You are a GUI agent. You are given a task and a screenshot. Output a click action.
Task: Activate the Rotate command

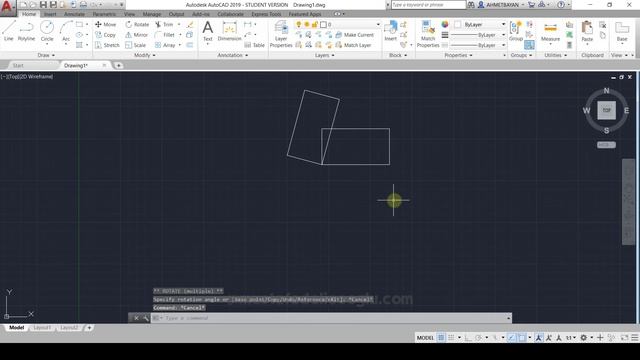pos(137,24)
